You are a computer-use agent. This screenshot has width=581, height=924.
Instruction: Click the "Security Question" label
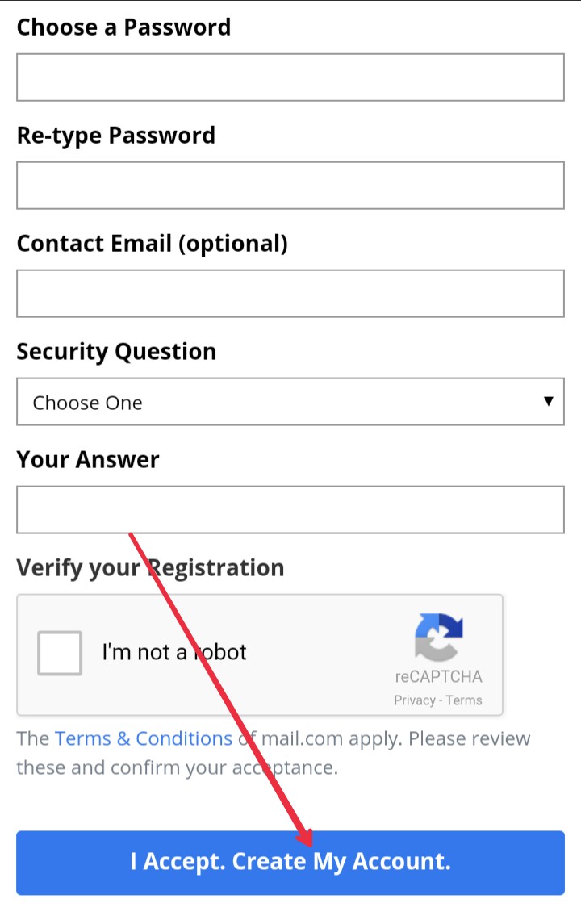(116, 351)
